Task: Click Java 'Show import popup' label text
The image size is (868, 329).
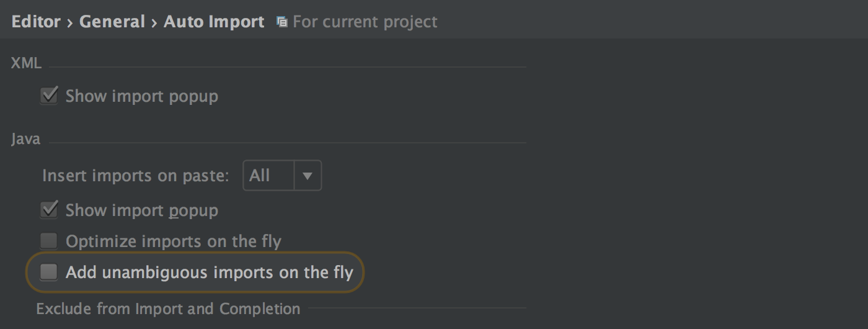Action: (x=142, y=210)
